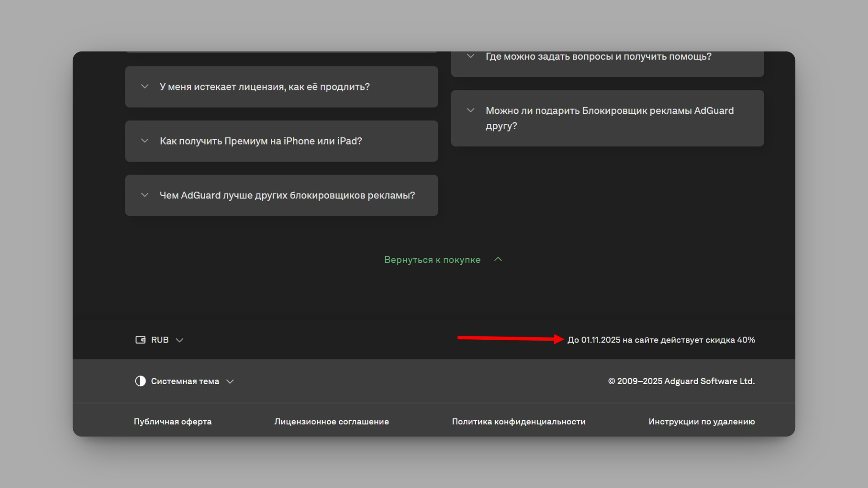868x488 pixels.
Task: Open 'Лицензионное соглашение' page
Action: click(331, 421)
